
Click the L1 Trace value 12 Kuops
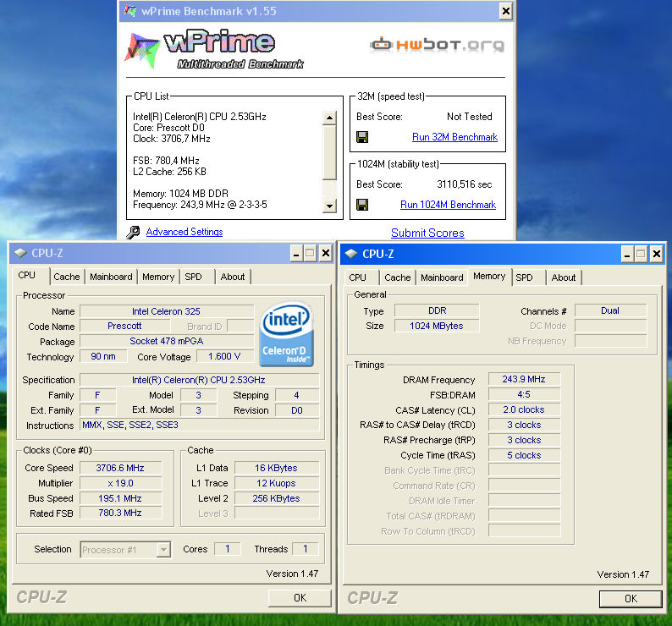click(277, 483)
